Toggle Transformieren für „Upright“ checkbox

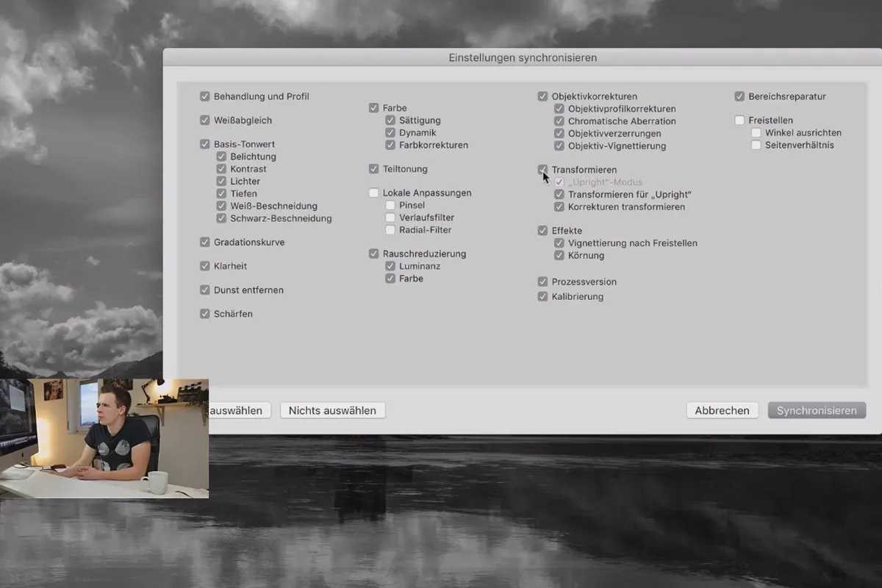click(x=559, y=195)
